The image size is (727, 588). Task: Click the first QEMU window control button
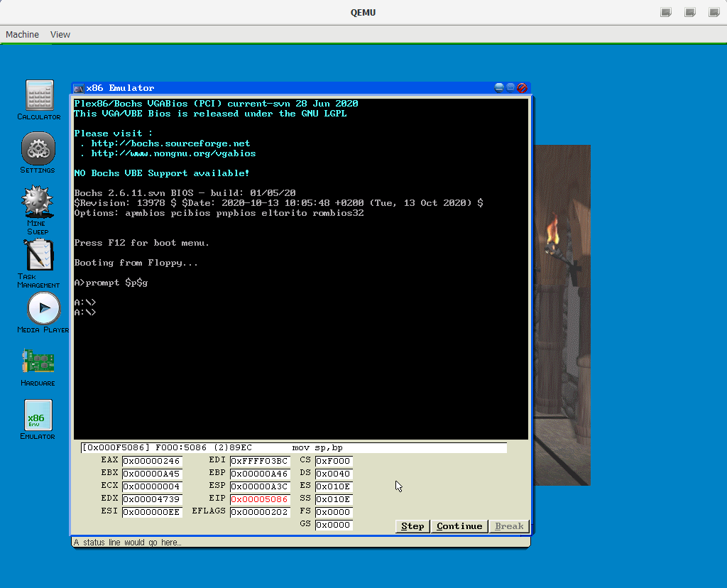point(666,13)
